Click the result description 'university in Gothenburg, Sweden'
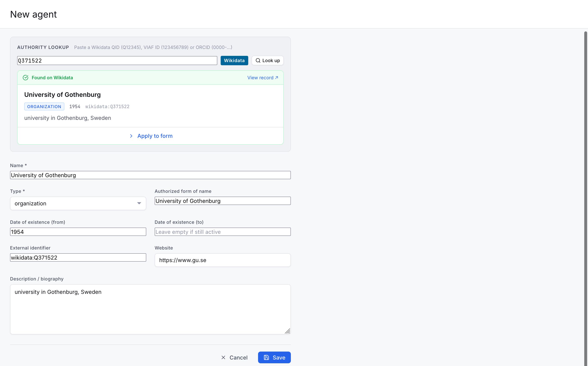The image size is (588, 366). pyautogui.click(x=68, y=118)
